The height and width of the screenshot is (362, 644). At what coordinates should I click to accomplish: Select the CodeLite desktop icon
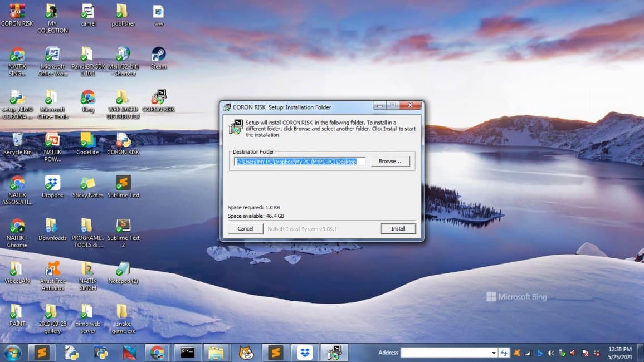pos(87,144)
